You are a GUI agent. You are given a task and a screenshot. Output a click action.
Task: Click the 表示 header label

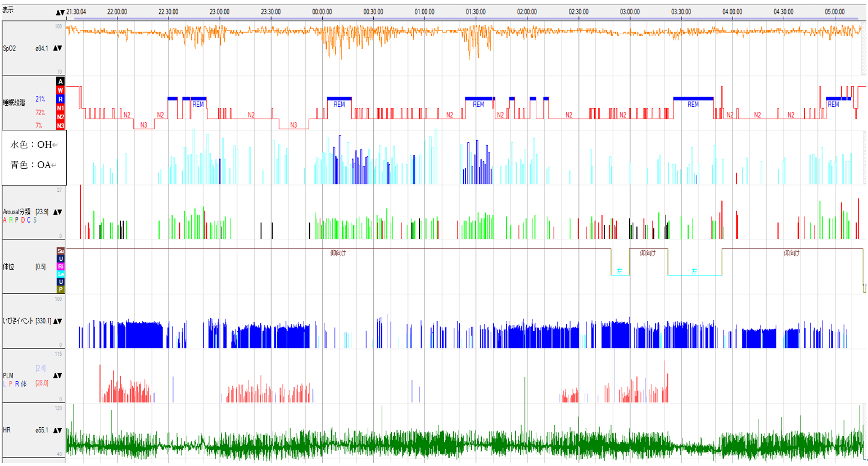tap(8, 11)
